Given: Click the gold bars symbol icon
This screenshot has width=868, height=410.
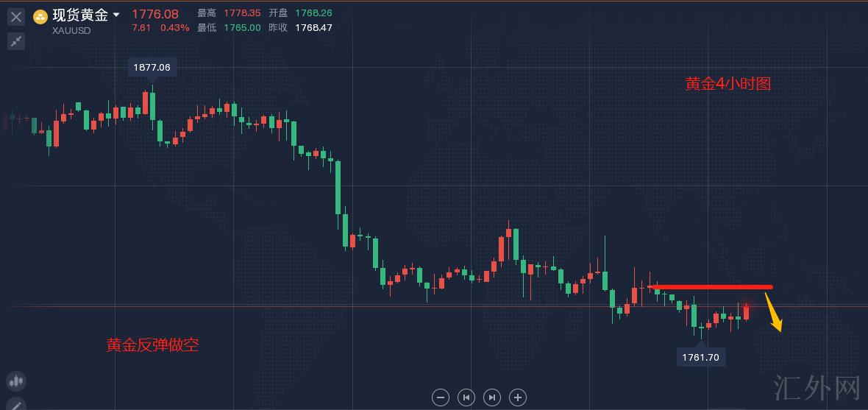Looking at the screenshot, I should (40, 16).
